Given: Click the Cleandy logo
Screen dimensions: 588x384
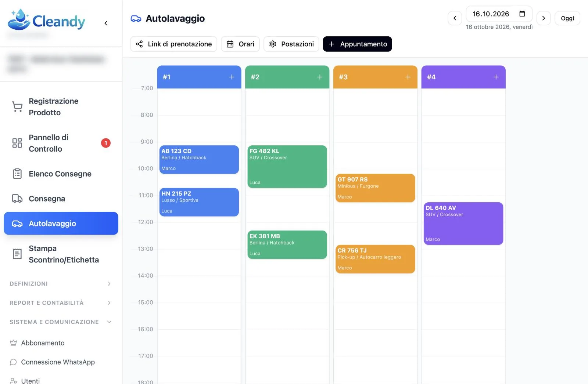Looking at the screenshot, I should [46, 19].
